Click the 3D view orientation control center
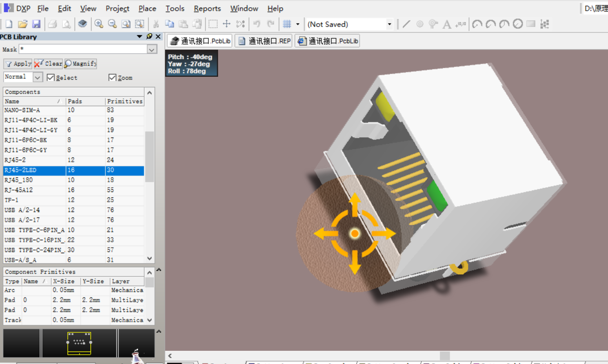 tap(355, 234)
